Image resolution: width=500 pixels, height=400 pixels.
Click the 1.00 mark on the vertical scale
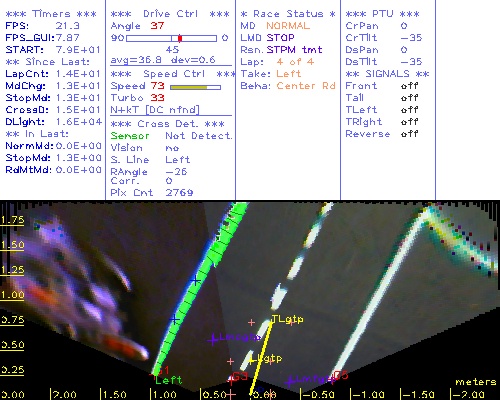click(12, 295)
